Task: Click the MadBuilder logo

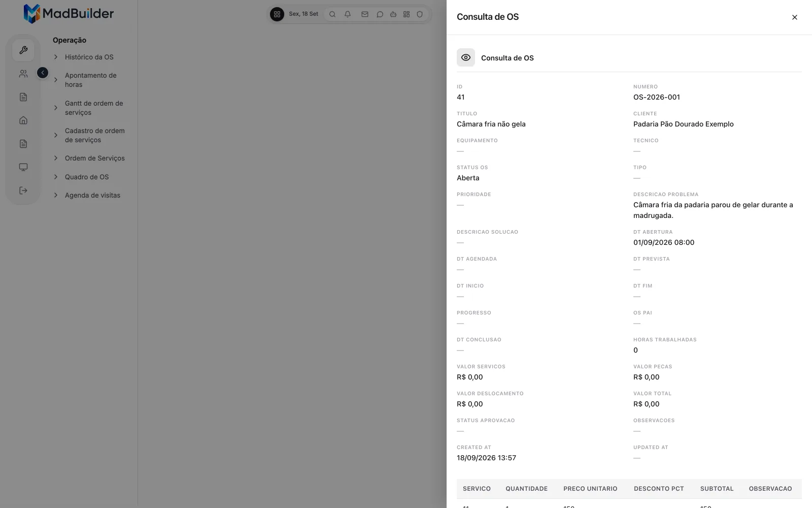Action: pyautogui.click(x=69, y=14)
